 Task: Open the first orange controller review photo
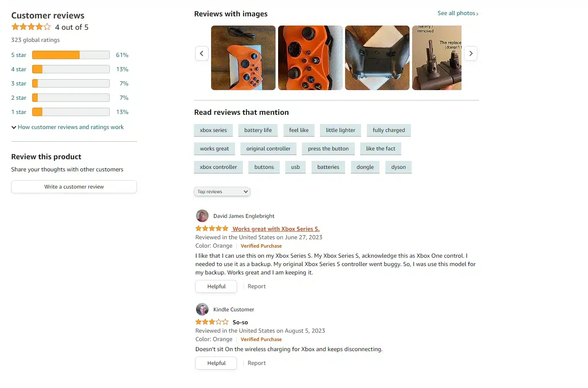(x=243, y=58)
